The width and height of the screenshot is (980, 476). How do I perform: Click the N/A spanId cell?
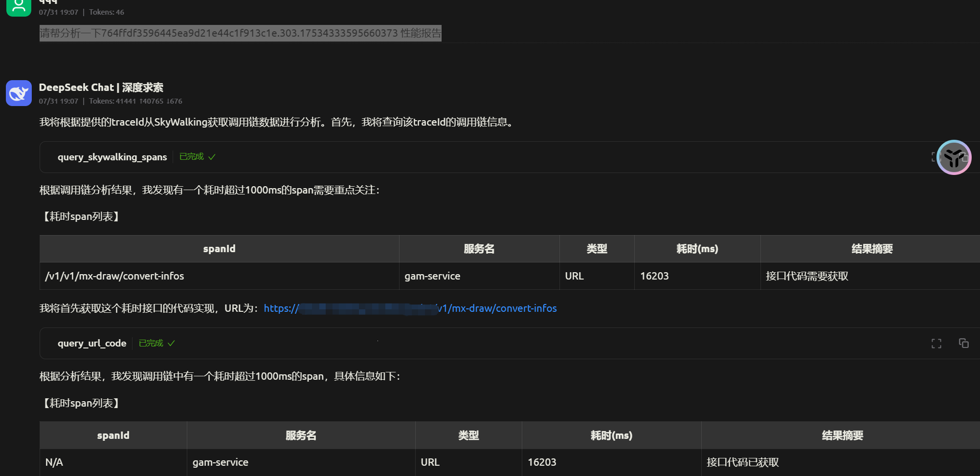[x=113, y=462]
